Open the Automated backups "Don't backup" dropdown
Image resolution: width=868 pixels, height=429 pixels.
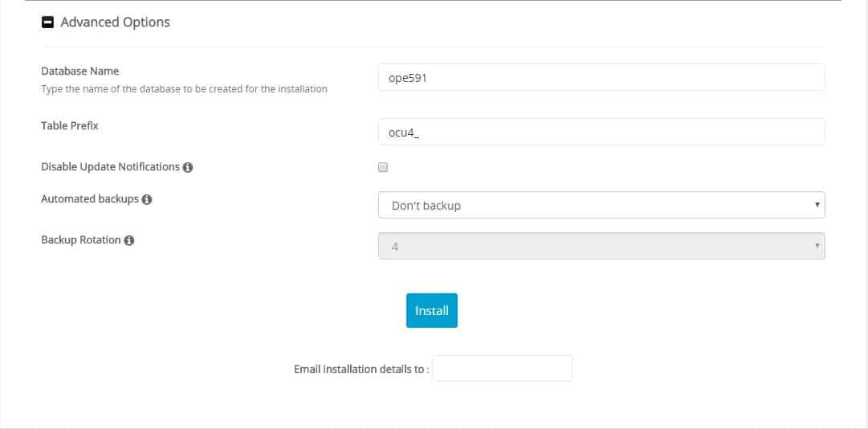pyautogui.click(x=601, y=205)
